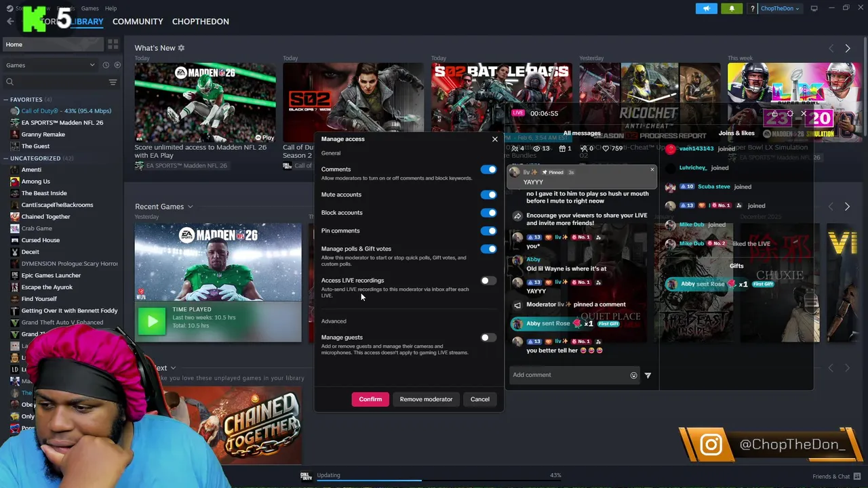This screenshot has height=488, width=868.
Task: Click the Steam back navigation arrow
Action: tap(9, 22)
